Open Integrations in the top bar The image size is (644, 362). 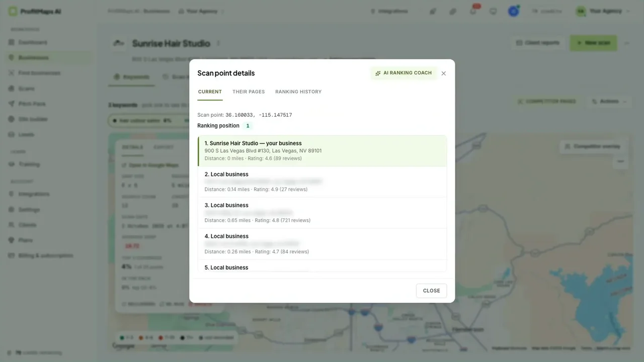pos(389,11)
